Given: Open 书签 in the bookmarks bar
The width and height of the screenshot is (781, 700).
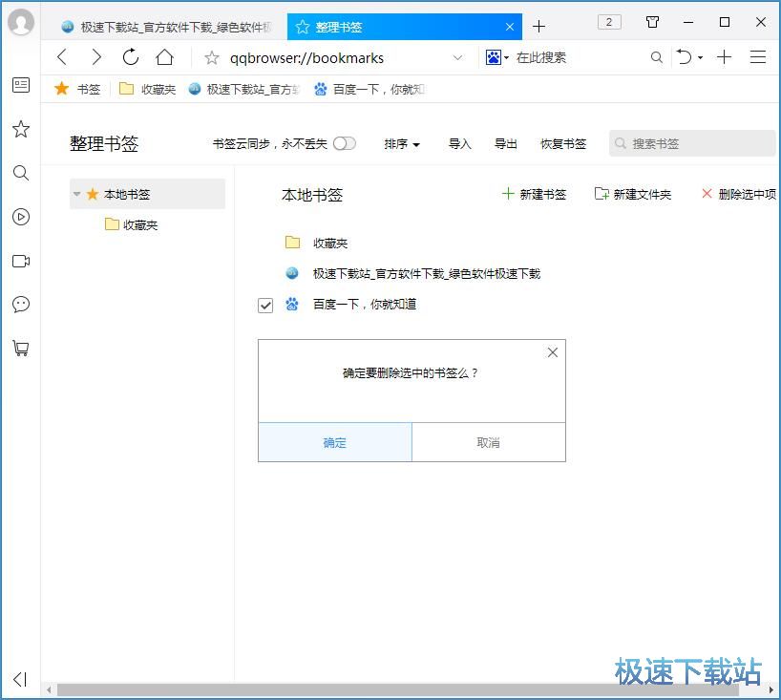Looking at the screenshot, I should point(77,89).
